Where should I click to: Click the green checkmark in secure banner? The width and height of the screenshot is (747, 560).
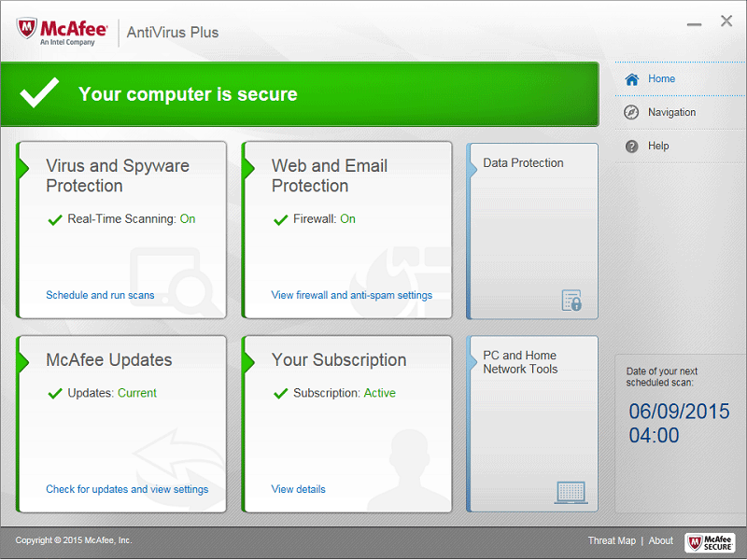coord(38,93)
